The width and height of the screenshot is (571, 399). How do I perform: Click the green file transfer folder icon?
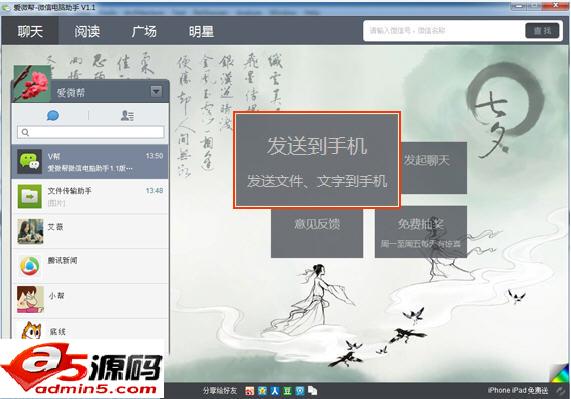30,196
